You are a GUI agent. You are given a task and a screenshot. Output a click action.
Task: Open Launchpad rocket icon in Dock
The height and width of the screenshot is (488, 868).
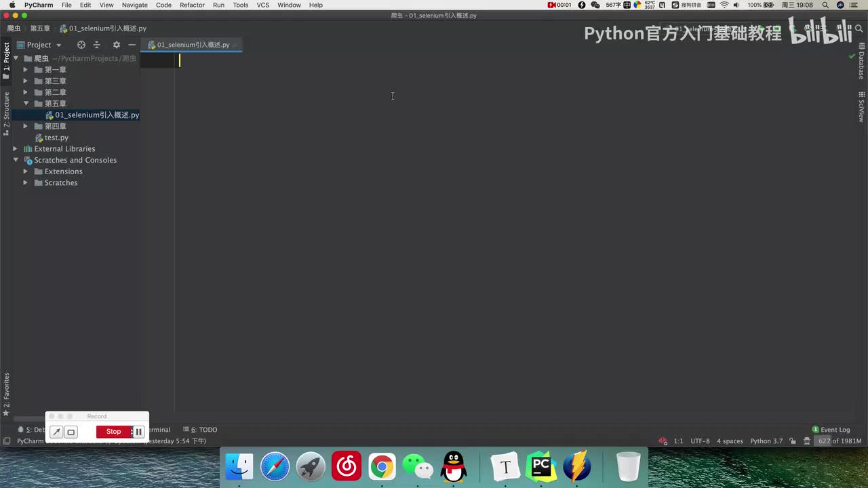point(311,467)
